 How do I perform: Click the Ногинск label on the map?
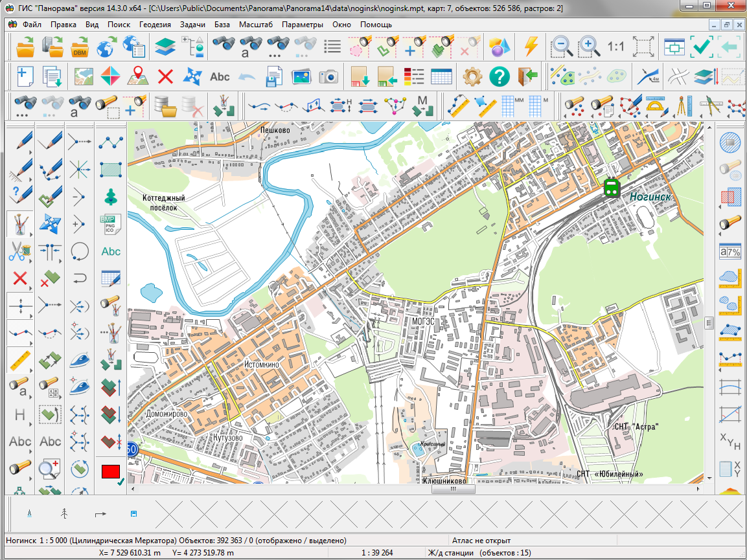(x=650, y=197)
